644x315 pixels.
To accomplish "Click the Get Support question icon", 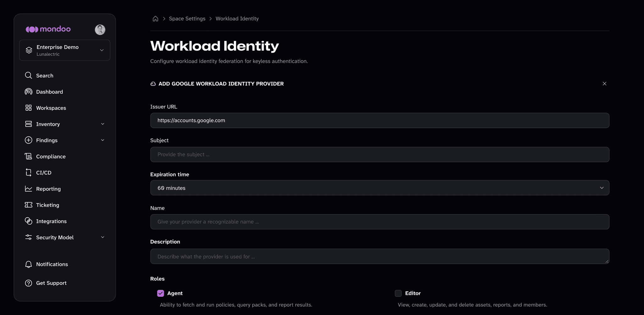I will (x=28, y=283).
